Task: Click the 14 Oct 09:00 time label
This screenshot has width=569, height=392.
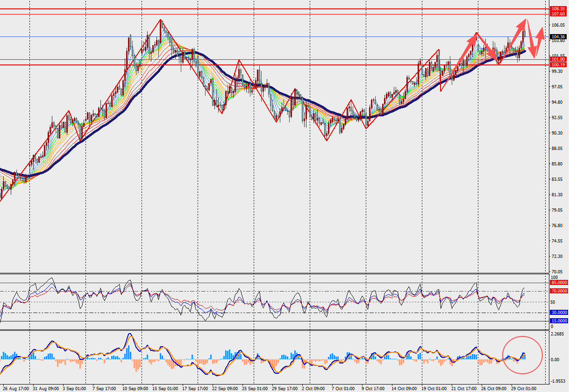Action: click(405, 388)
